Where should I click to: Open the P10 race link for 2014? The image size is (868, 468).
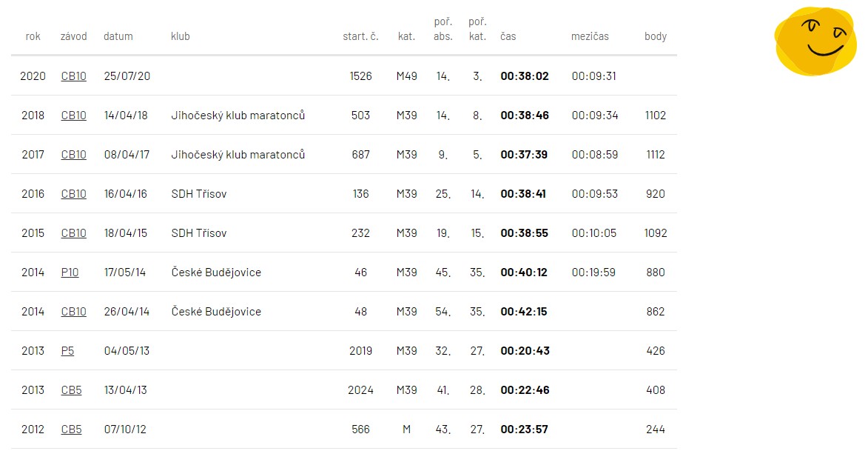tap(70, 273)
